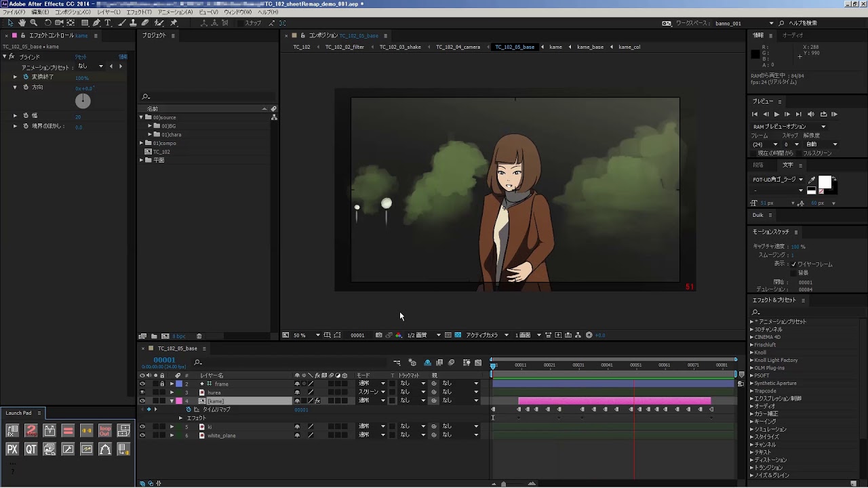868x488 pixels.
Task: Open the Graph Editor in timeline
Action: [x=478, y=363]
